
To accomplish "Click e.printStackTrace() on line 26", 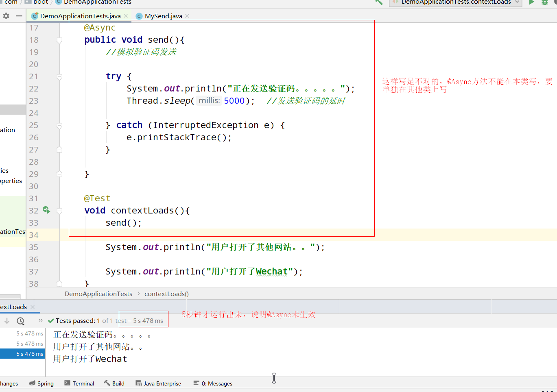I will pos(179,137).
